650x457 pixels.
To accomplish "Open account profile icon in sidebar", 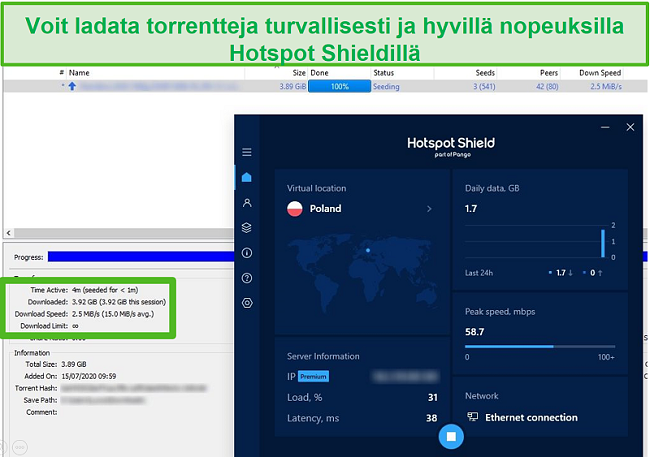I will point(247,203).
